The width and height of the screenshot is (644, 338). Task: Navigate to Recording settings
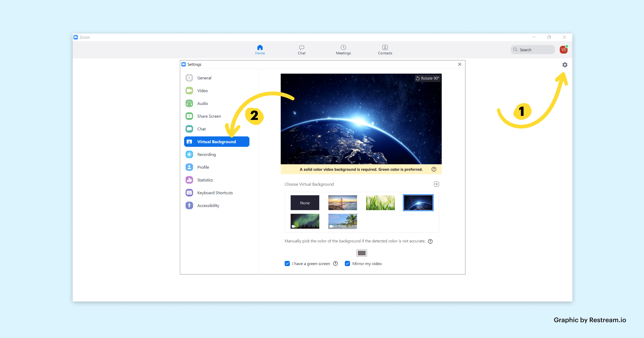[206, 154]
